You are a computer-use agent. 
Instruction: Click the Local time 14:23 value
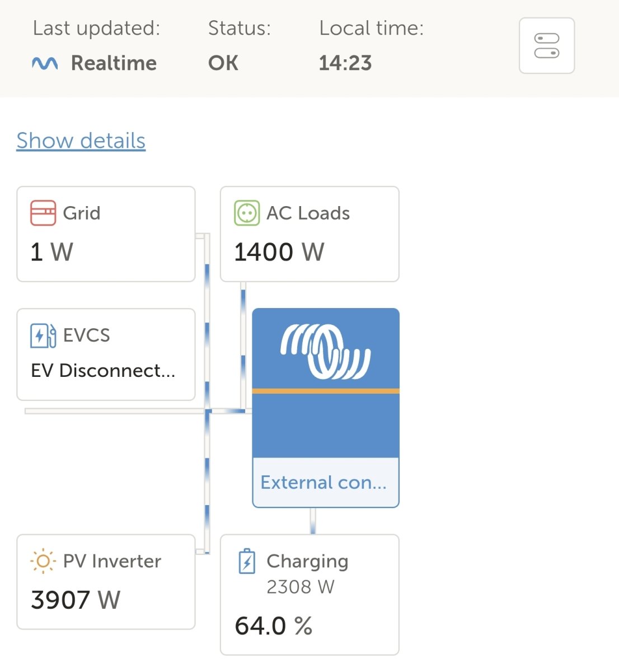[x=345, y=63]
